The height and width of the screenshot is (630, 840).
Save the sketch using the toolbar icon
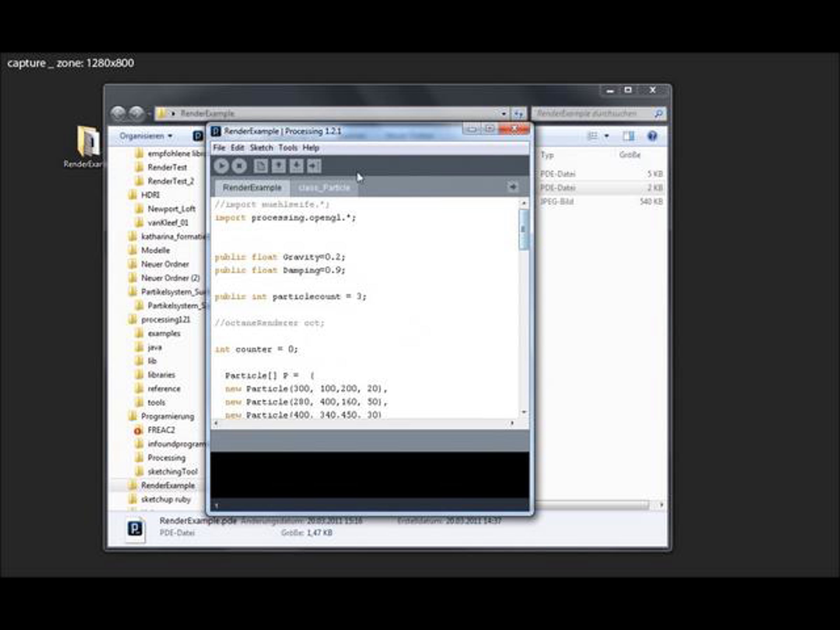pos(296,166)
